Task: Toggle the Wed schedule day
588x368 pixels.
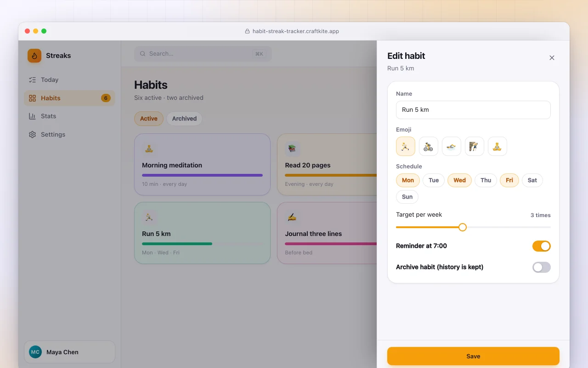Action: [460, 180]
